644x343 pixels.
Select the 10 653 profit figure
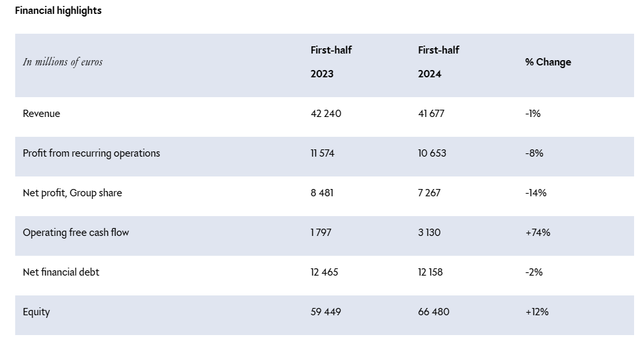432,153
